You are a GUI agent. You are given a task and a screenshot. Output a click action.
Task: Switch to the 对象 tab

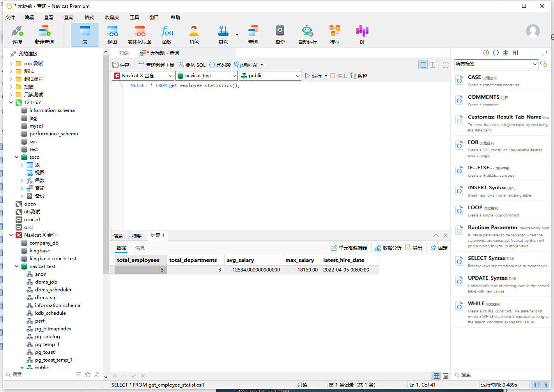pyautogui.click(x=124, y=53)
